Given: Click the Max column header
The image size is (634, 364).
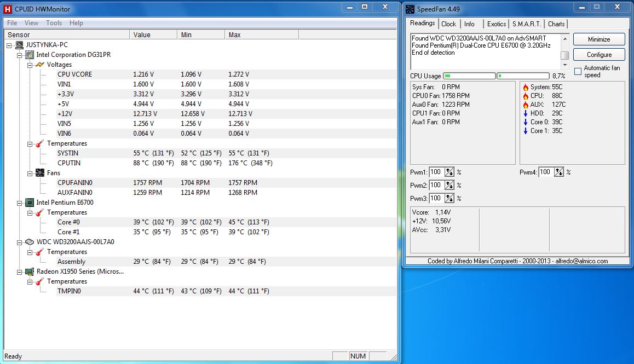Looking at the screenshot, I should (262, 35).
